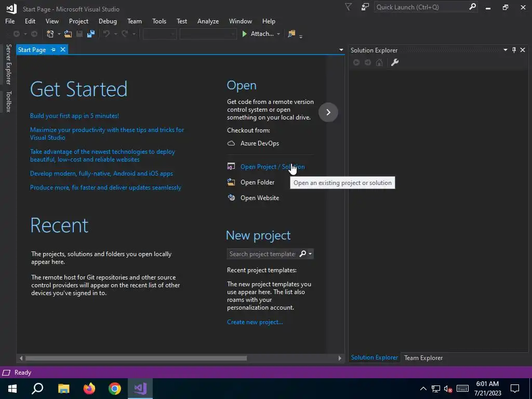532x399 pixels.
Task: Click the Navigate Forward toolbar icon
Action: pos(34,34)
